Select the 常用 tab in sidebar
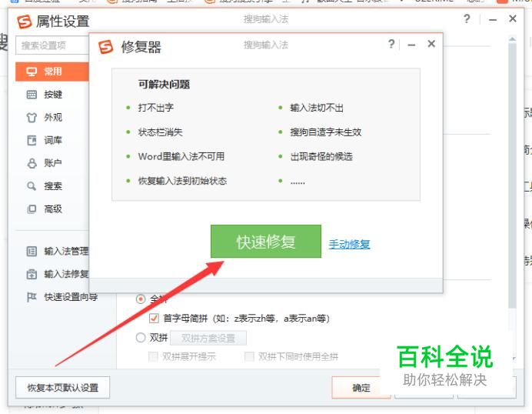Viewport: 532px width, 414px height. pyautogui.click(x=52, y=72)
